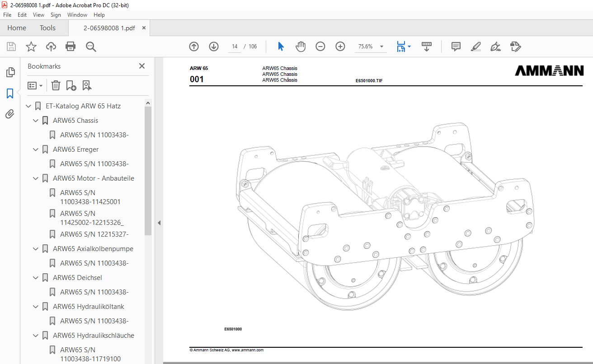Print the document

(71, 47)
